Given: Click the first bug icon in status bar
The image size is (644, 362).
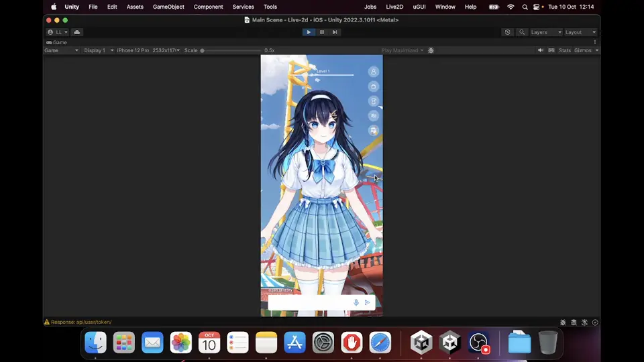Looking at the screenshot, I should click(x=563, y=322).
